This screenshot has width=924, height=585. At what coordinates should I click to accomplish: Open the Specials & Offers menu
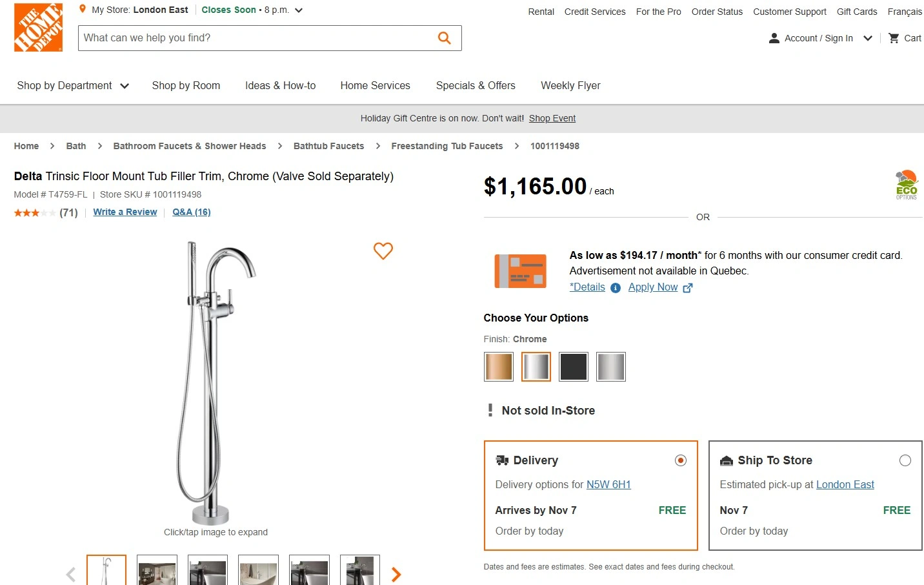[476, 86]
